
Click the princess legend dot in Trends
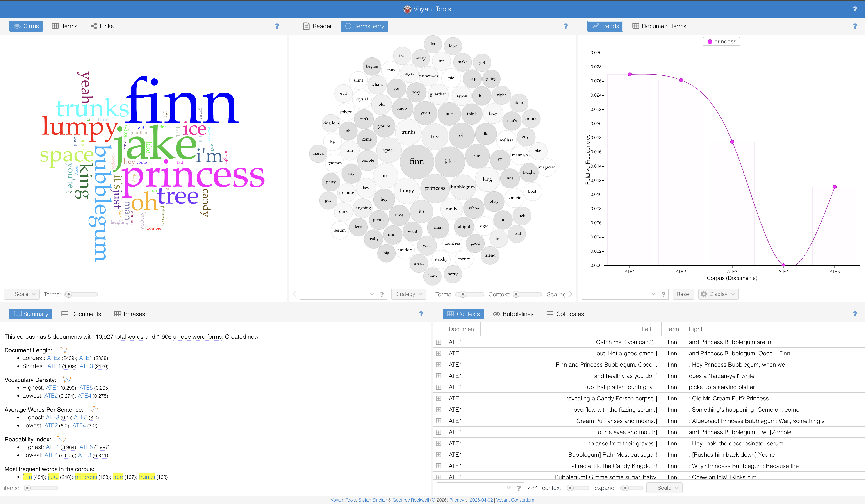[710, 42]
